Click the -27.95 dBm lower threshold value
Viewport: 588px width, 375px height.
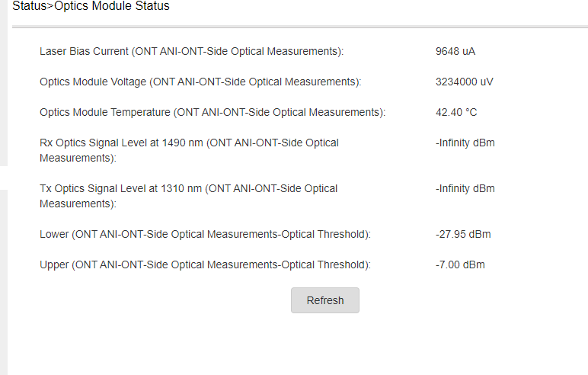pos(463,234)
